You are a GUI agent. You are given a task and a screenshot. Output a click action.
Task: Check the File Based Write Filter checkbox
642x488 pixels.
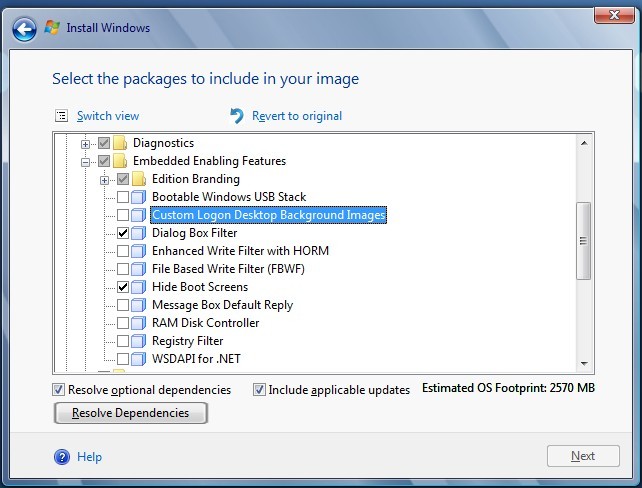click(123, 269)
